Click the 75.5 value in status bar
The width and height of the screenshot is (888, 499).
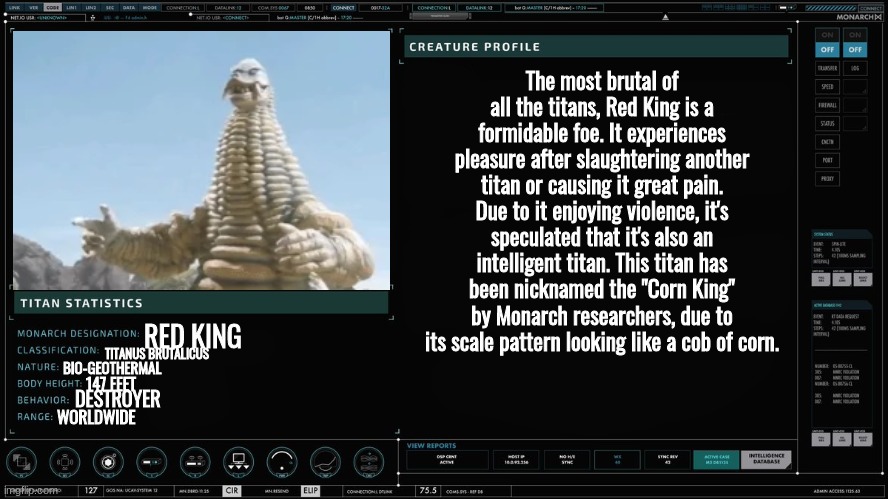tap(428, 491)
